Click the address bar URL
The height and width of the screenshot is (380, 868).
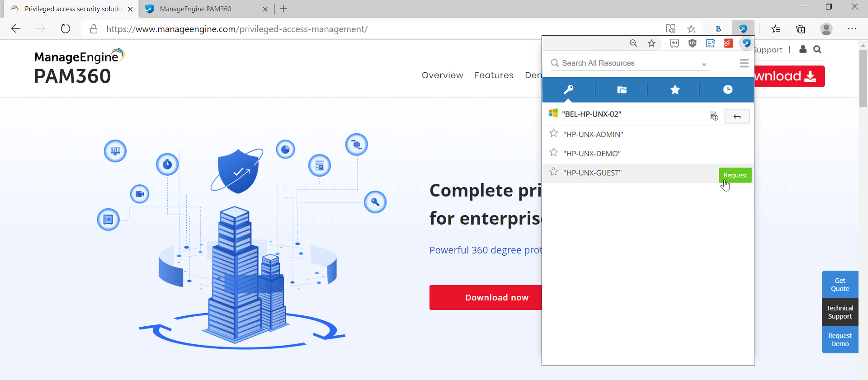(237, 29)
